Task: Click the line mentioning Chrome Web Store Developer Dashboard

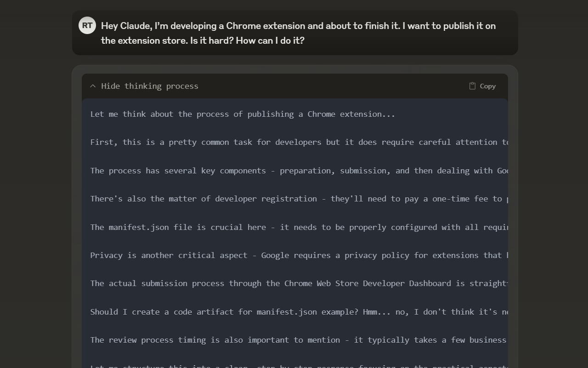Action: coord(299,283)
